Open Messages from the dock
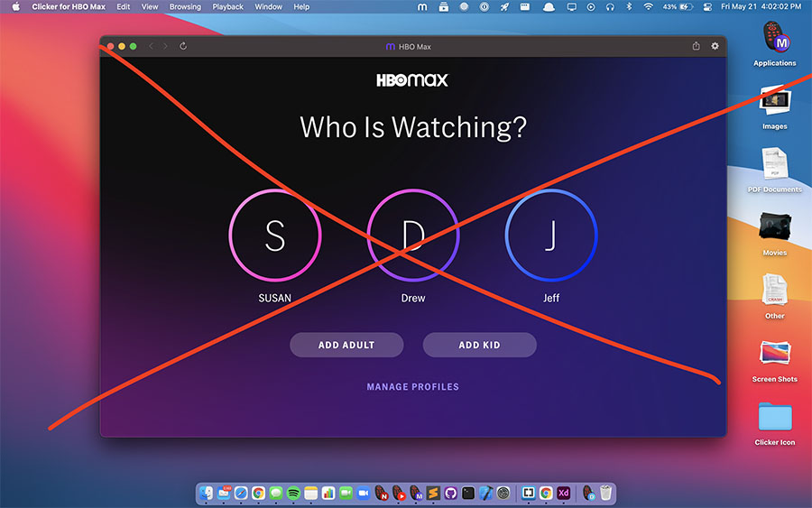This screenshot has height=508, width=812. point(276,493)
